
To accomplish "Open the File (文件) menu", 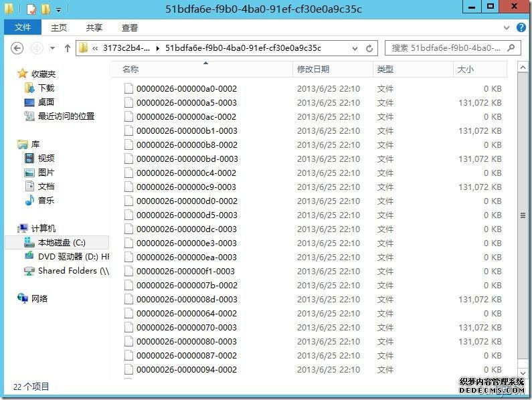I will click(x=23, y=27).
